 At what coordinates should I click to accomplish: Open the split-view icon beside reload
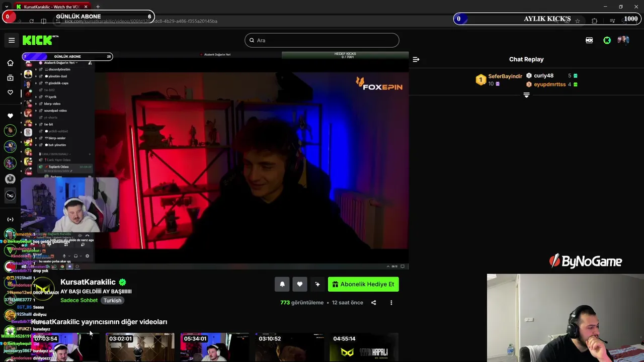coord(44,21)
